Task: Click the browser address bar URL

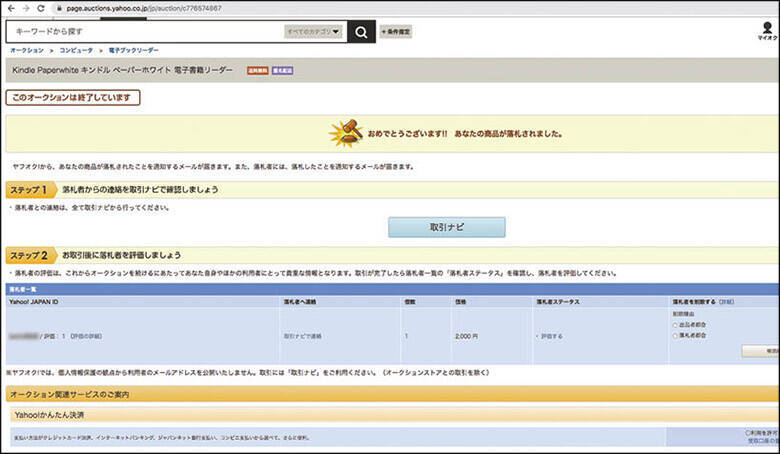Action: click(x=150, y=7)
